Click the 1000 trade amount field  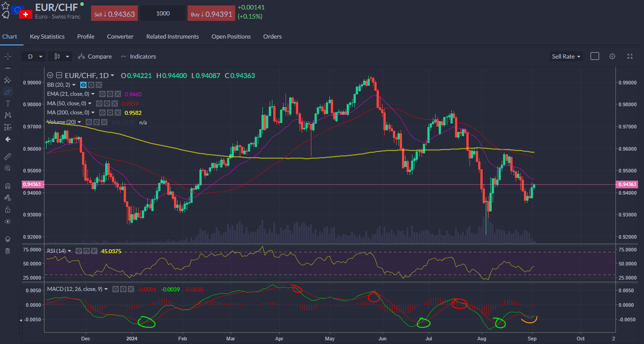point(163,14)
